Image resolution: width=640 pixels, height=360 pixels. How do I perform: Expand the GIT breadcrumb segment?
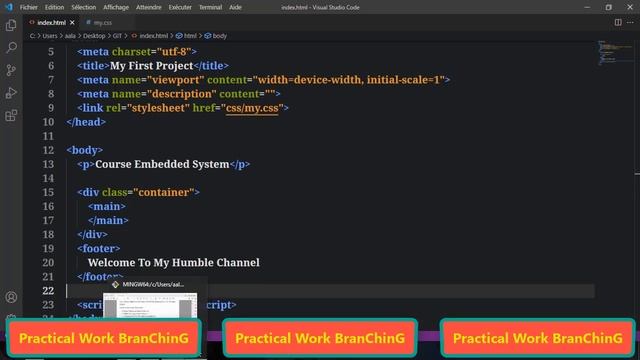point(117,36)
